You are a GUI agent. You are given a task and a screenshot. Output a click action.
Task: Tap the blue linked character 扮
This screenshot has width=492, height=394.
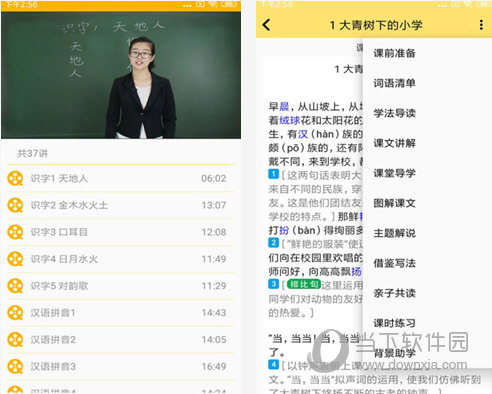(x=284, y=230)
